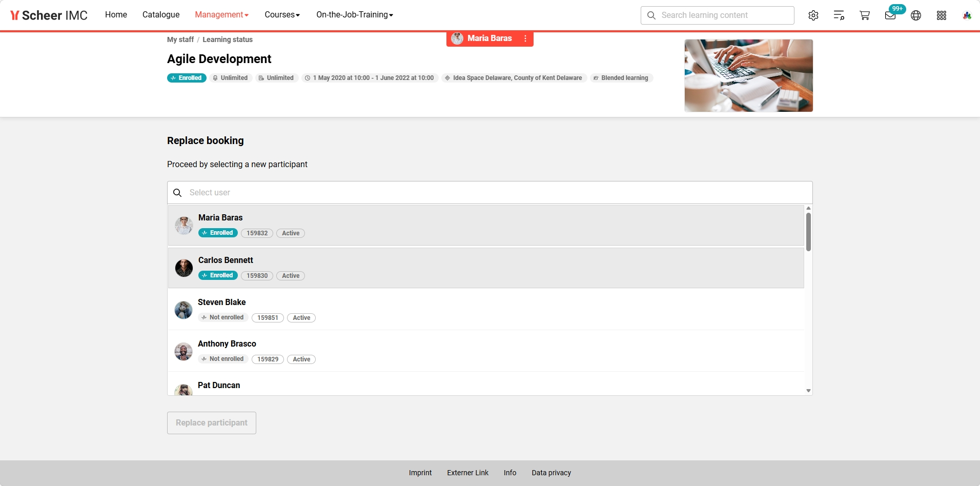Image resolution: width=980 pixels, height=486 pixels.
Task: Click the scroll down arrow of user list
Action: (808, 391)
